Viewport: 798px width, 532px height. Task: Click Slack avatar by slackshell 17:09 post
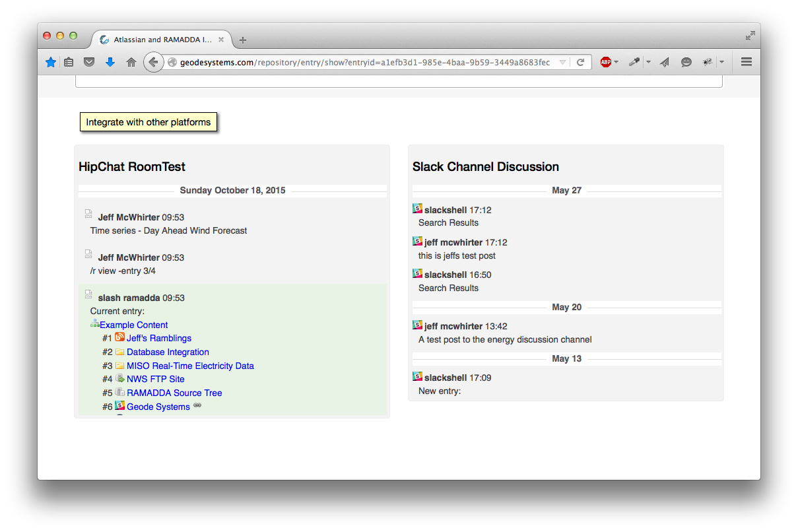pyautogui.click(x=417, y=376)
